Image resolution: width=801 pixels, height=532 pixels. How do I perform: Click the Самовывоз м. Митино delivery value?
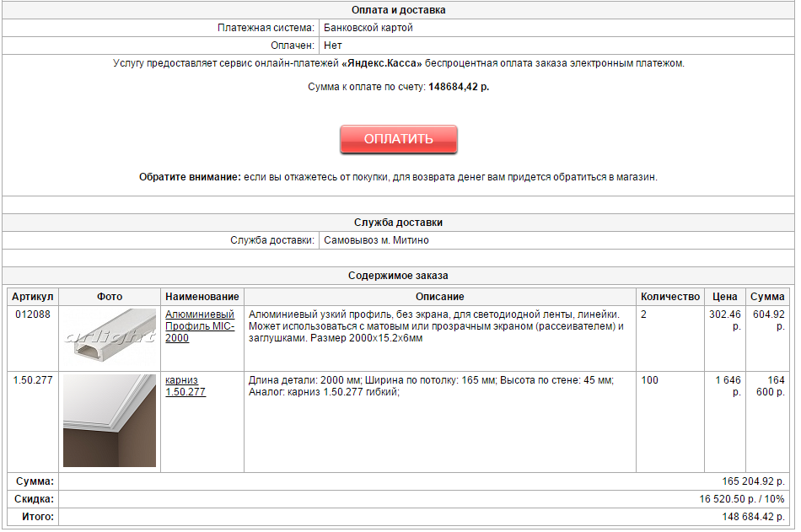click(376, 240)
